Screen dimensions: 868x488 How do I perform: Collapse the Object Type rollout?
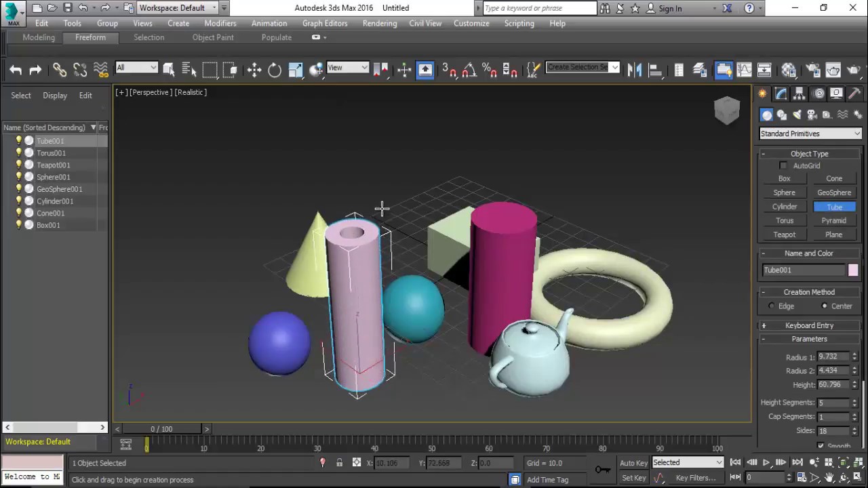coord(810,154)
